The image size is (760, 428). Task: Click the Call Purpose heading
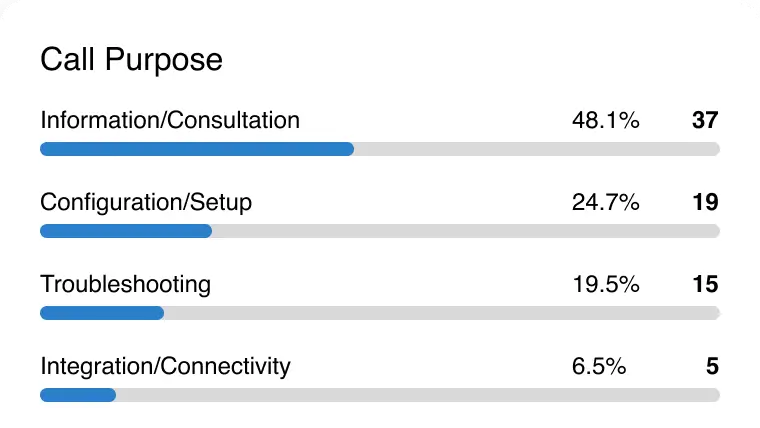click(131, 60)
